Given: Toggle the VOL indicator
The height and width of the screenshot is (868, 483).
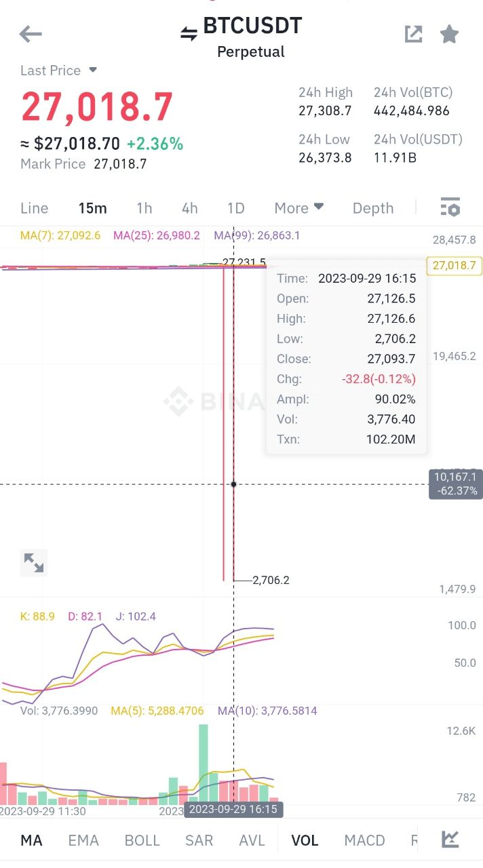Looking at the screenshot, I should point(305,840).
